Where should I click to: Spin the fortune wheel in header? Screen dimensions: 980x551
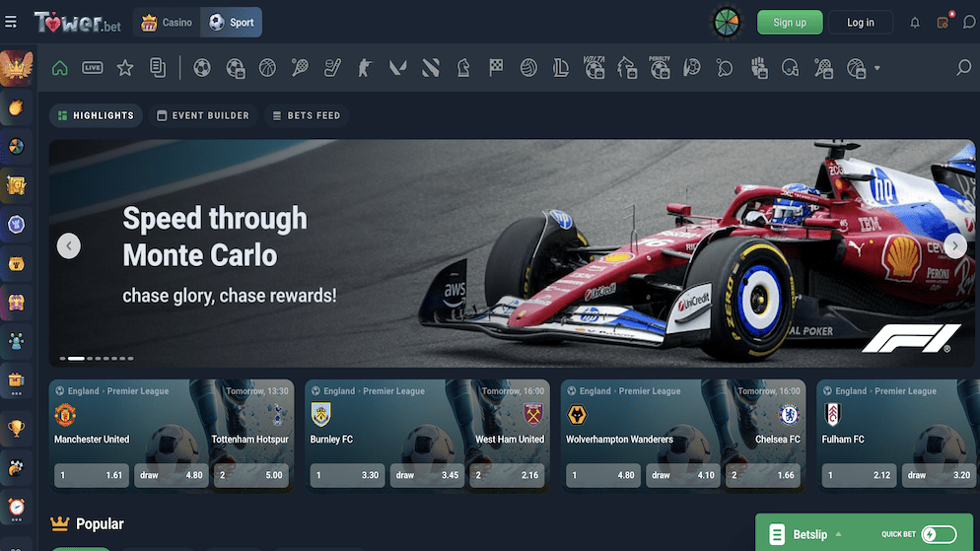727,23
